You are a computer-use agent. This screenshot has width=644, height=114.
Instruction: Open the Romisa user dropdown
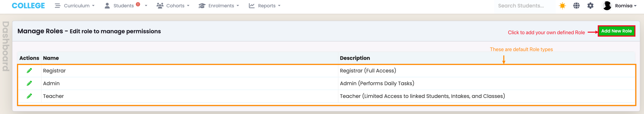[x=626, y=6]
